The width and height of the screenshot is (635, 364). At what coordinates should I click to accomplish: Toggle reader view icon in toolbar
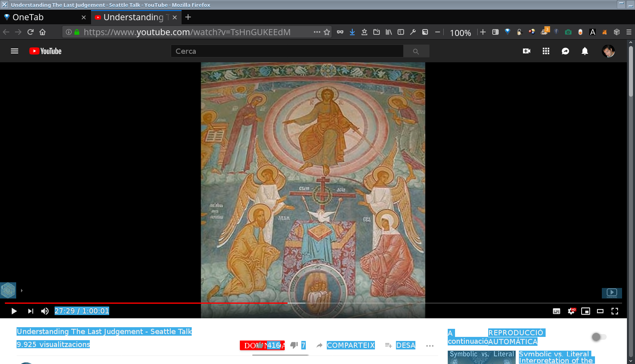pyautogui.click(x=495, y=32)
